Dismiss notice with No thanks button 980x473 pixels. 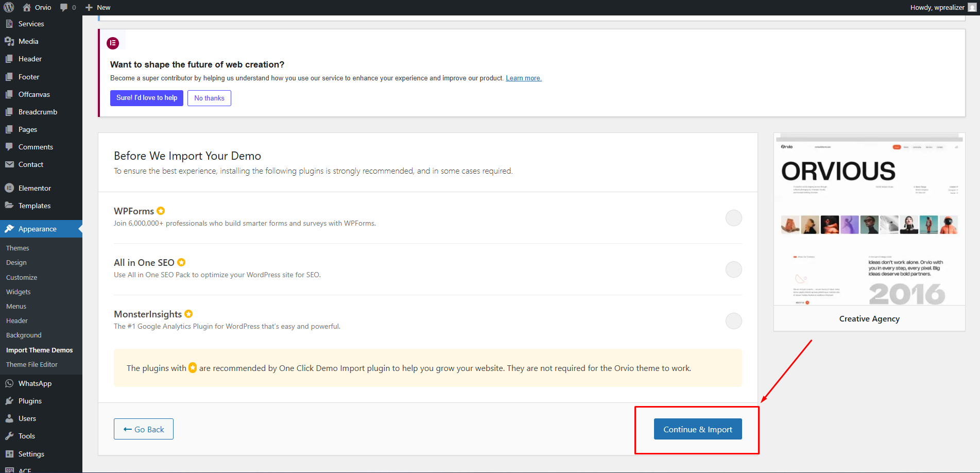209,98
